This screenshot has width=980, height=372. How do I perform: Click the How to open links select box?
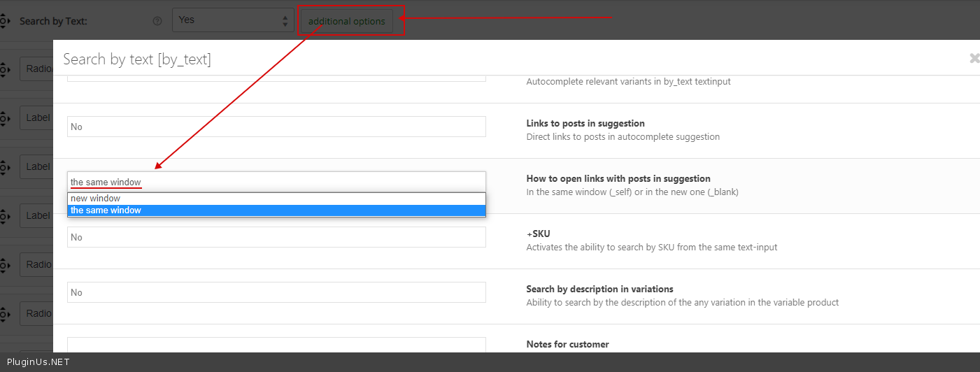[276, 182]
